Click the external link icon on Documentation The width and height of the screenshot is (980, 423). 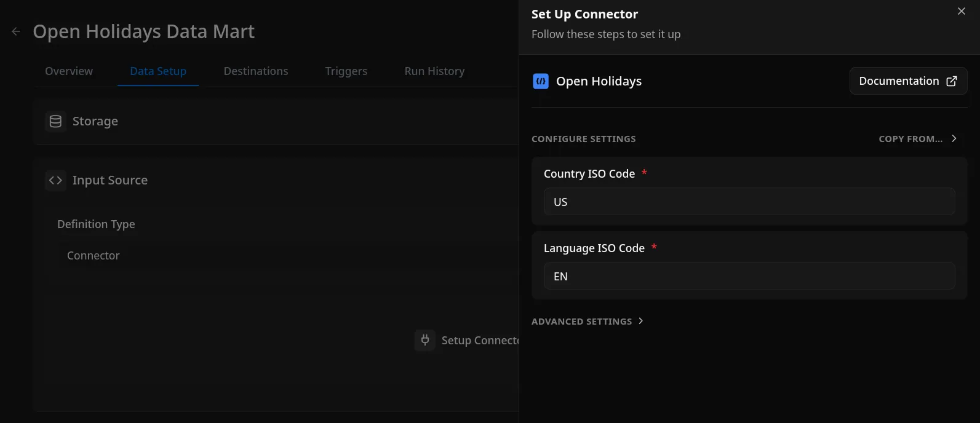(951, 81)
